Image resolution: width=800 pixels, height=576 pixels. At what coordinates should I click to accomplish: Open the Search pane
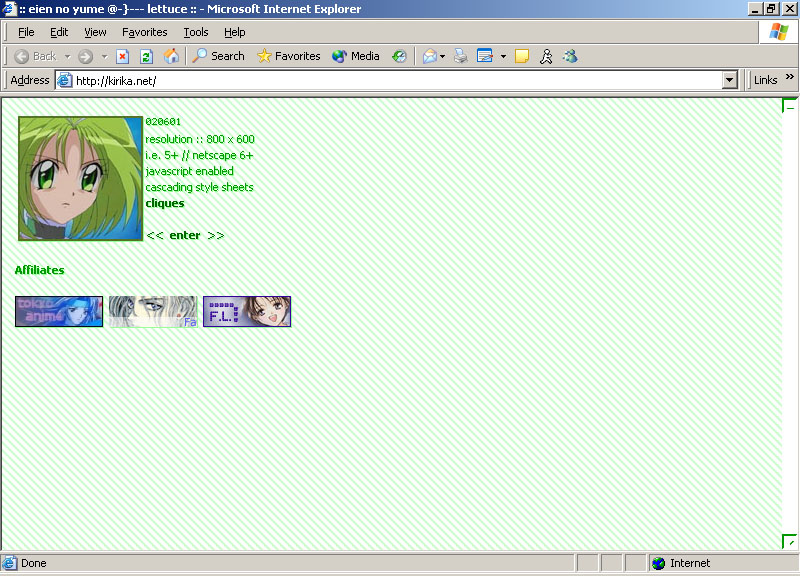[218, 56]
